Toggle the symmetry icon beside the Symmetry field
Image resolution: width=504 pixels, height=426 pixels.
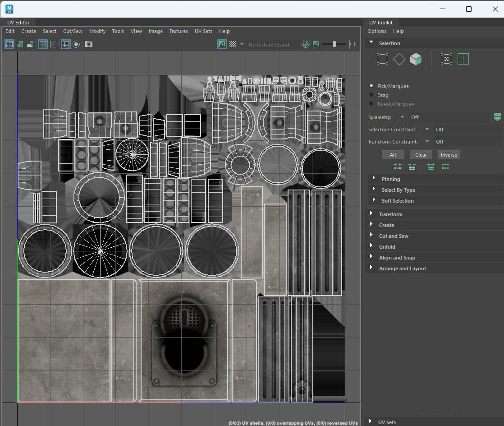(x=497, y=117)
